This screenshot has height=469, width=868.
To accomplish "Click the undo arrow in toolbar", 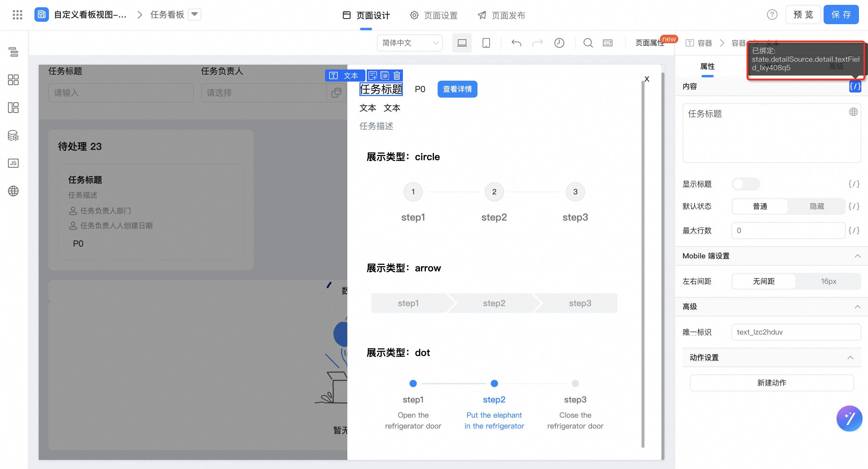I will point(516,43).
